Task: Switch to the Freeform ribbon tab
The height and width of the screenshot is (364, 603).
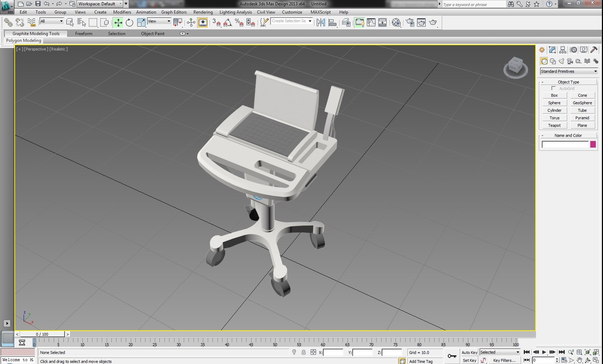Action: coord(83,33)
